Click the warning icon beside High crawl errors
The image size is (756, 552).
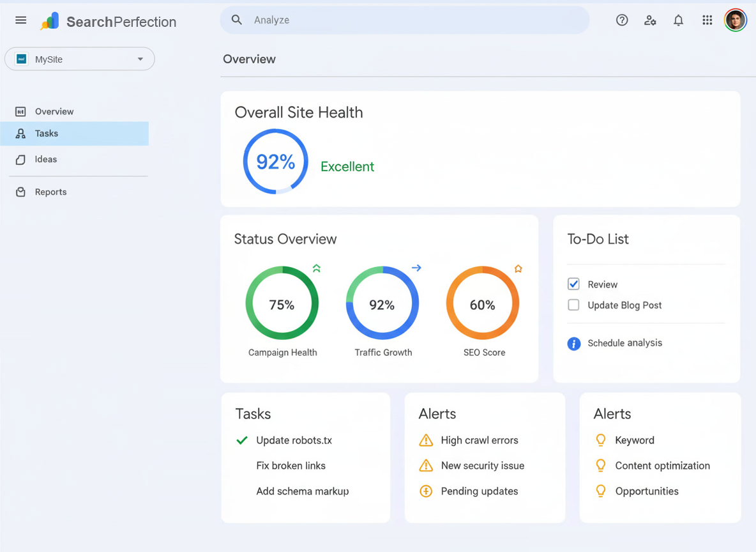[x=425, y=440]
